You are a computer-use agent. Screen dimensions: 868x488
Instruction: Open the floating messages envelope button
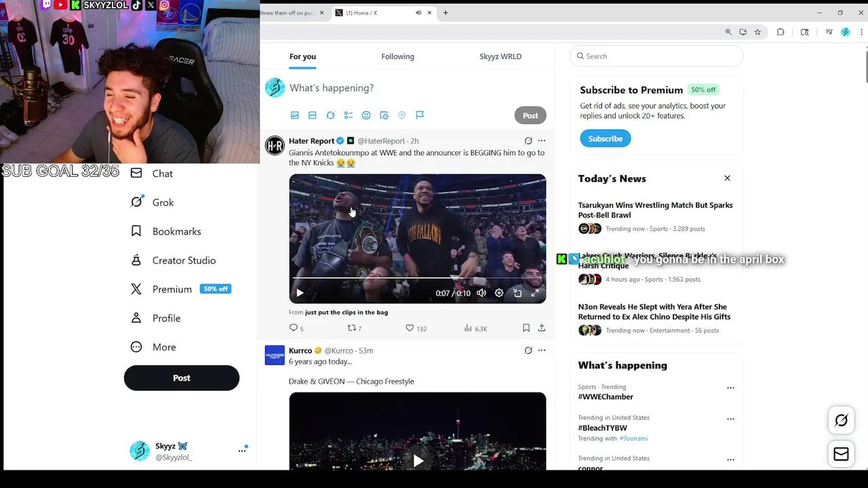pyautogui.click(x=842, y=454)
